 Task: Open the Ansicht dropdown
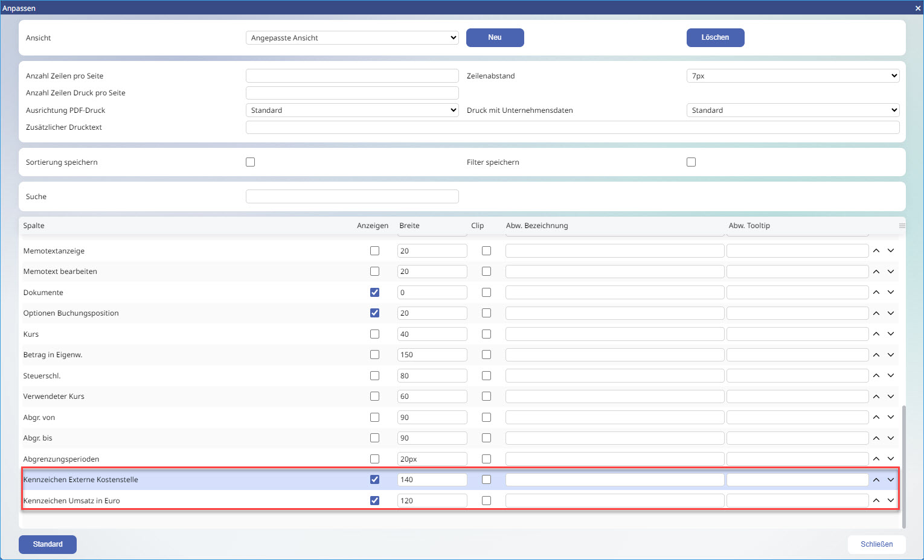point(352,37)
